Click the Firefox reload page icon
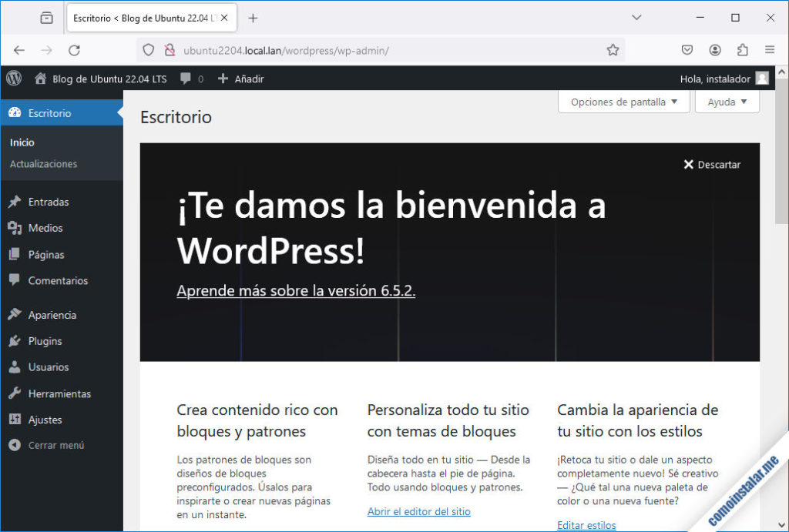789x532 pixels. tap(74, 50)
